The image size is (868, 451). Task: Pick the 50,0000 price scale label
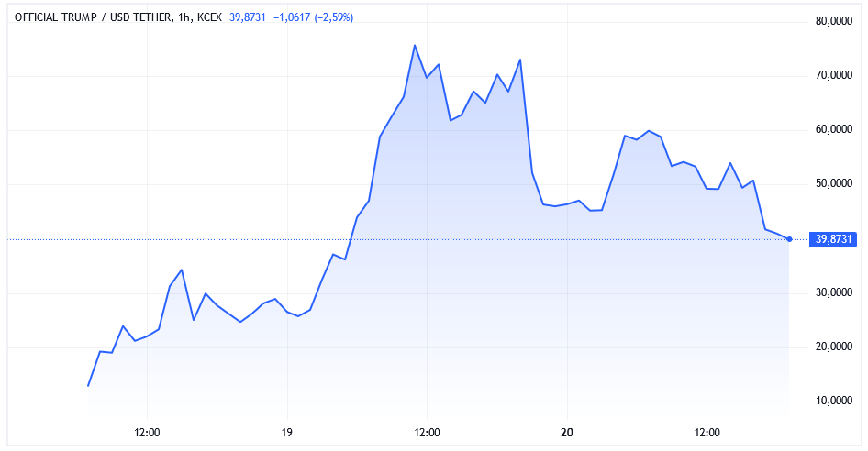(x=833, y=184)
